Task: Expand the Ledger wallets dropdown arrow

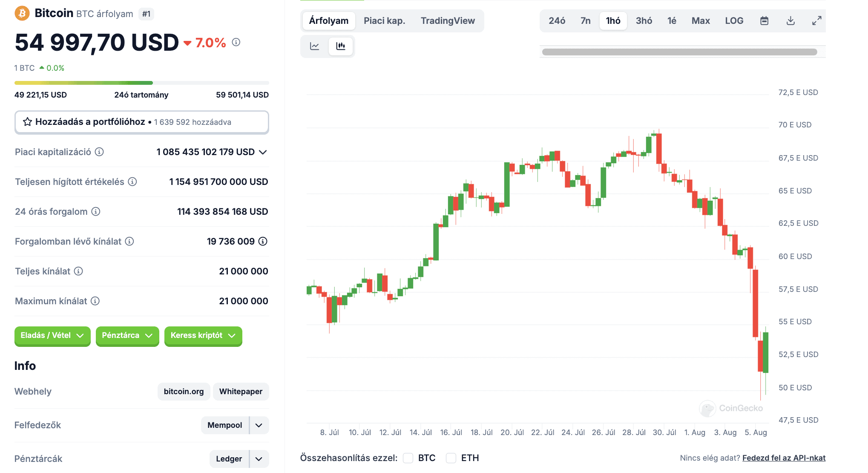Action: click(x=259, y=459)
